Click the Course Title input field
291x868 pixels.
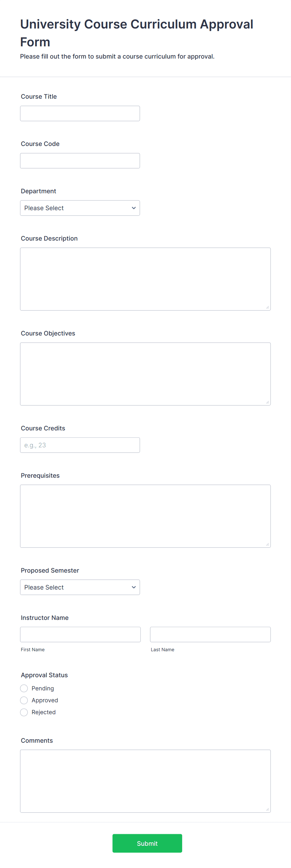(80, 114)
